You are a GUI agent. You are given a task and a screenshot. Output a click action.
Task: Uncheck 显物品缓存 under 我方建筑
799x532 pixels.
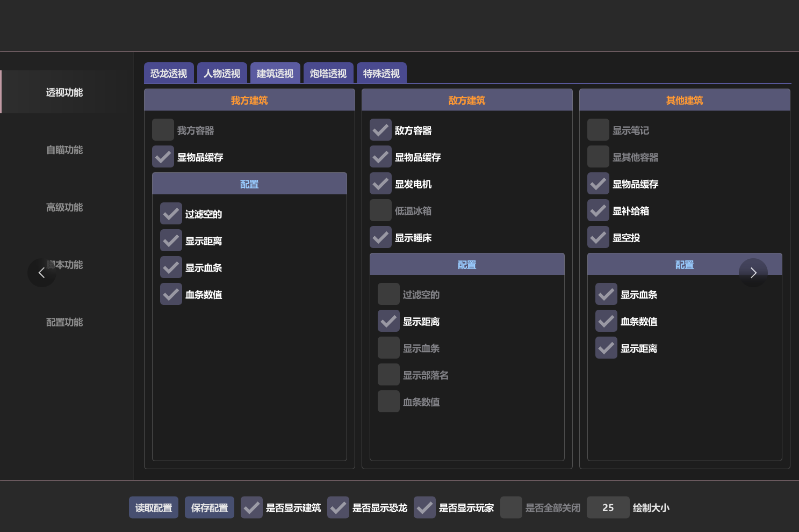coord(163,157)
